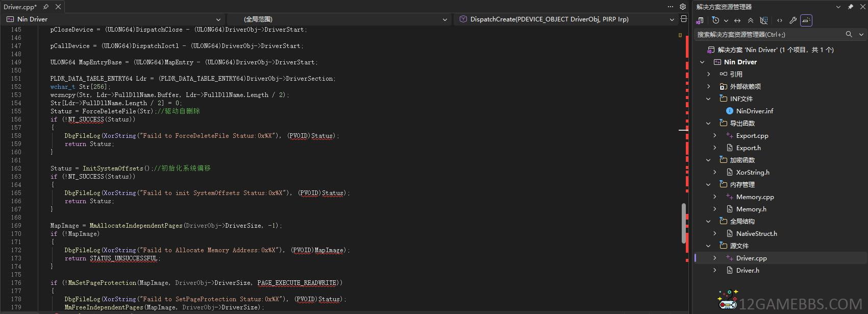This screenshot has width=868, height=314.
Task: Select Memory.cpp file
Action: [755, 197]
